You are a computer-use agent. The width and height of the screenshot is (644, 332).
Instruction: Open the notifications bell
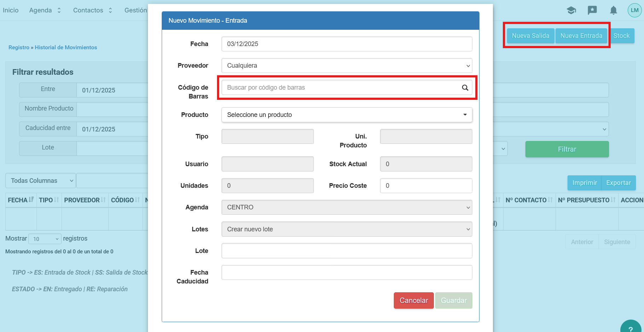point(613,10)
